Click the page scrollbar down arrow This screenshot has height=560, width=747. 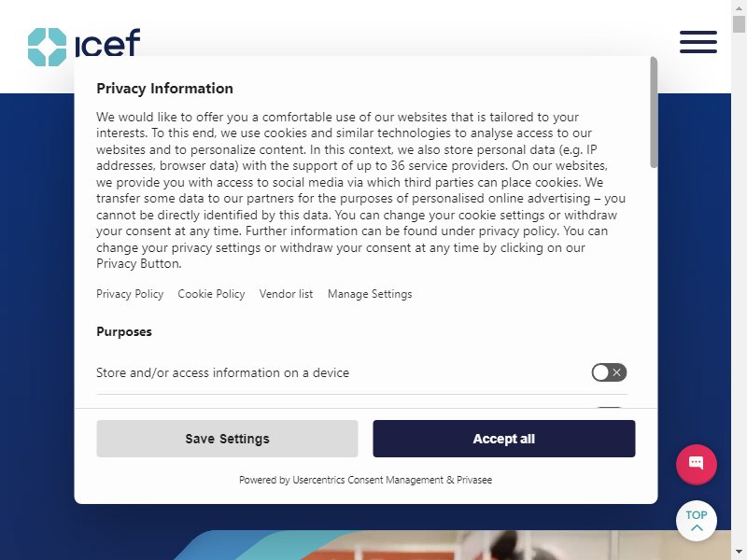pos(739,553)
